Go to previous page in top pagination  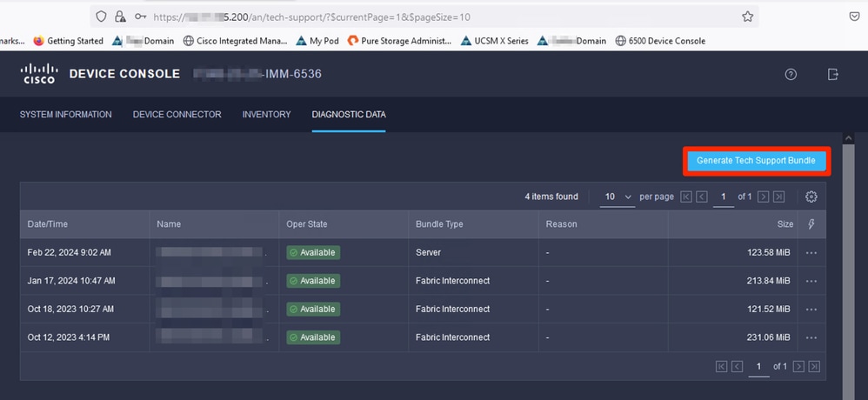coord(701,197)
